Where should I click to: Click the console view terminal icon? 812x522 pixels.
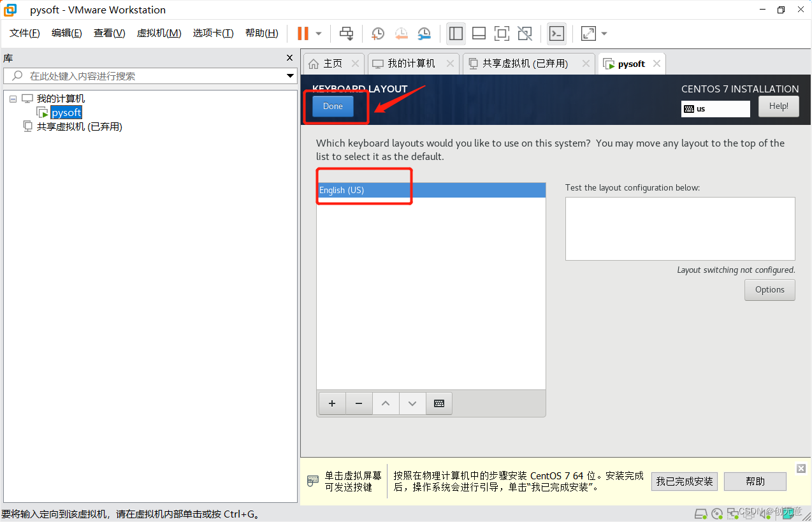click(x=556, y=33)
